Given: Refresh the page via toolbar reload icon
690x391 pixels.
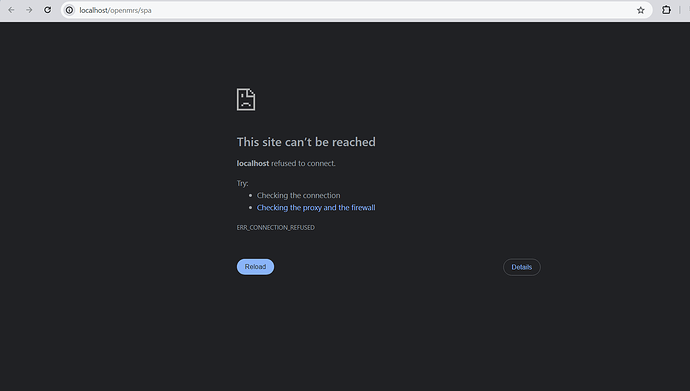Looking at the screenshot, I should [48, 10].
